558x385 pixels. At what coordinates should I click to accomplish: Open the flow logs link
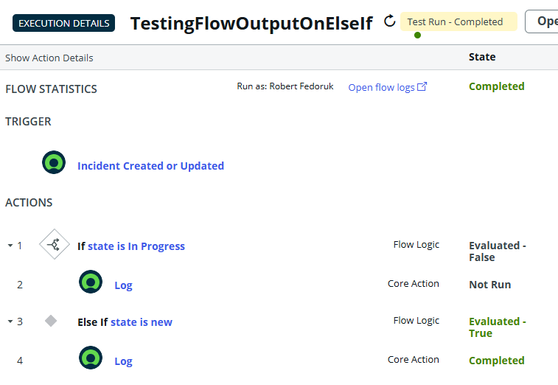(x=381, y=87)
